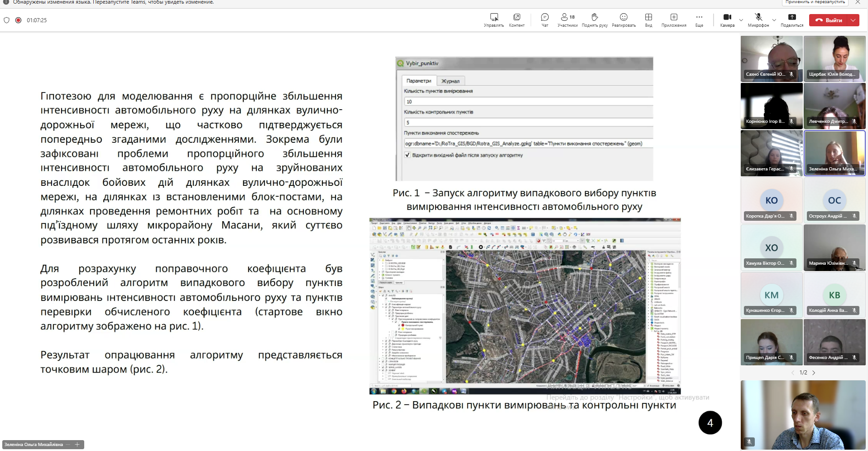The height and width of the screenshot is (451, 868).
Task: Select Сахно Євгеній video tile
Action: pos(772,59)
